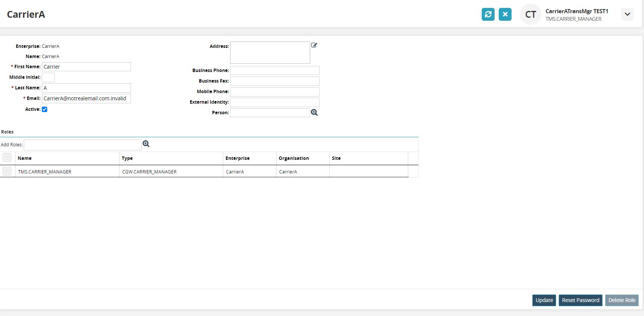Click the Delete Role button
The height and width of the screenshot is (316, 644).
622,300
